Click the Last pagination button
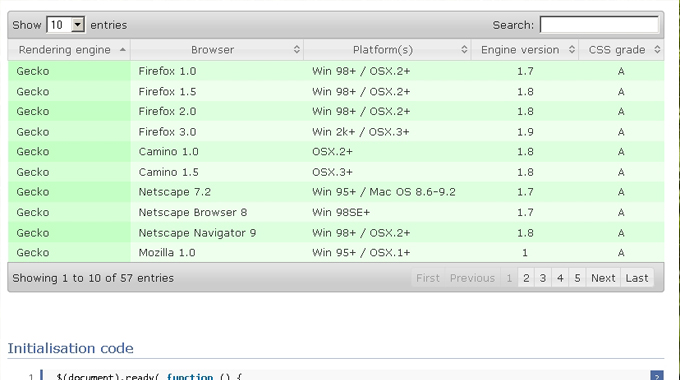680x380 pixels. [637, 278]
